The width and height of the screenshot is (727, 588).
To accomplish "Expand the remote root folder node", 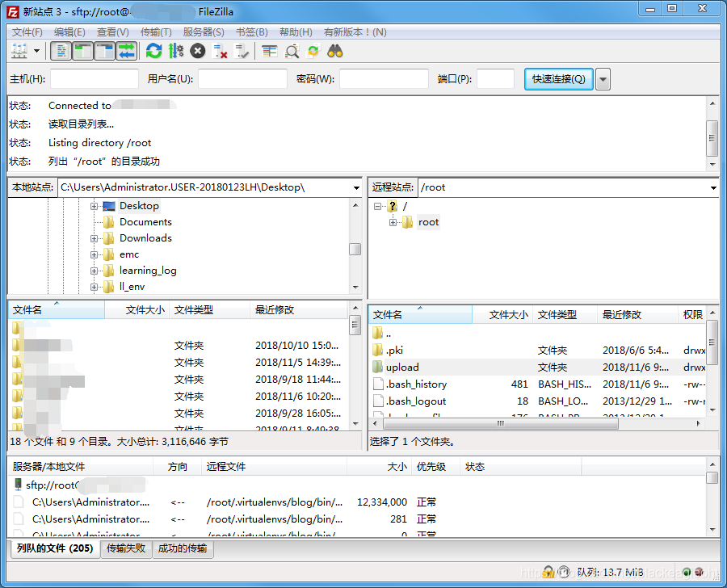I will pyautogui.click(x=393, y=223).
